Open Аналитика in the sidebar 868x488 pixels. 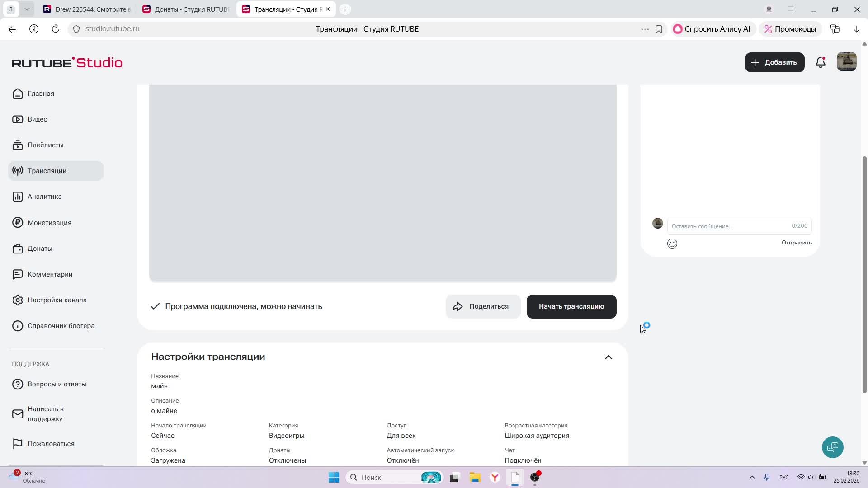point(44,197)
